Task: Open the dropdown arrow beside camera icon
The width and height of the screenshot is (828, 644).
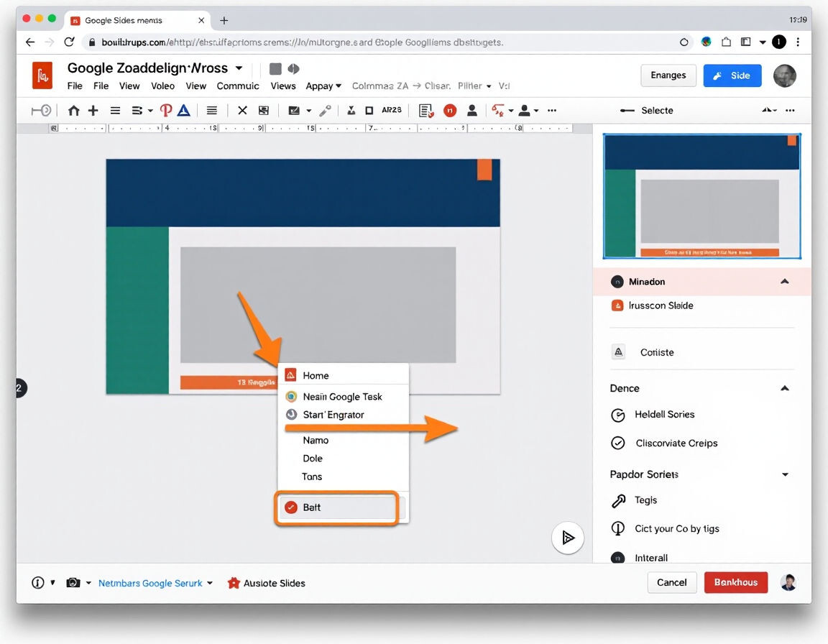Action: click(88, 583)
